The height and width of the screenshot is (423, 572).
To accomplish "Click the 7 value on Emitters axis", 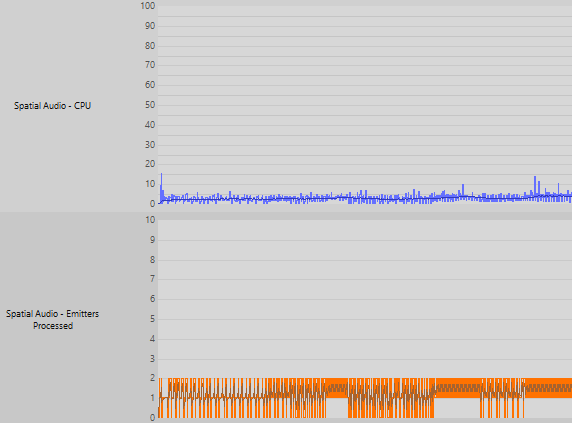I will pos(152,279).
